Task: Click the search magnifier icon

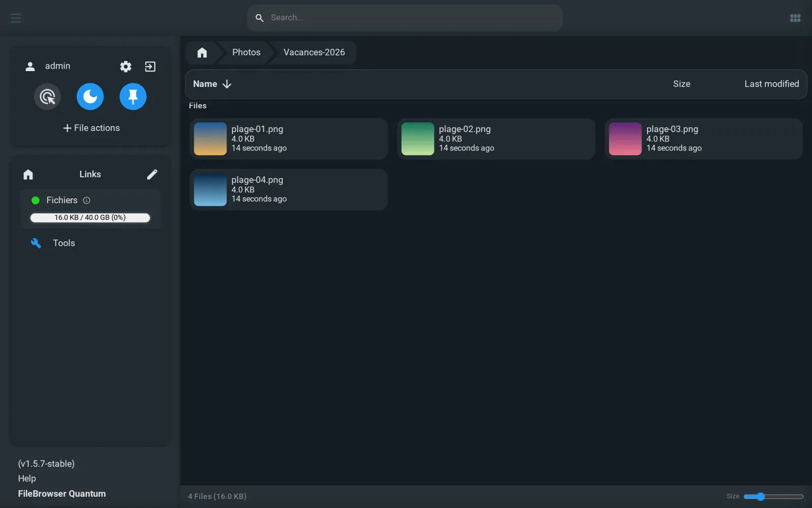Action: point(259,18)
